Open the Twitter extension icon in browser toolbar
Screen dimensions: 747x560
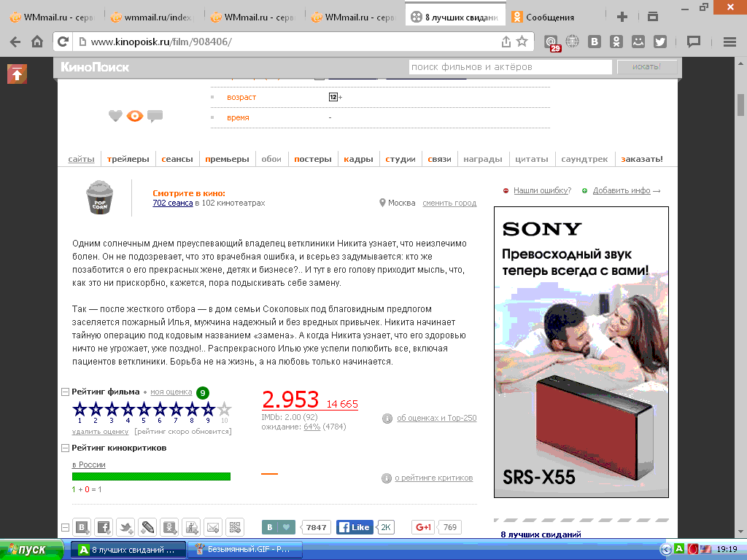(x=659, y=42)
